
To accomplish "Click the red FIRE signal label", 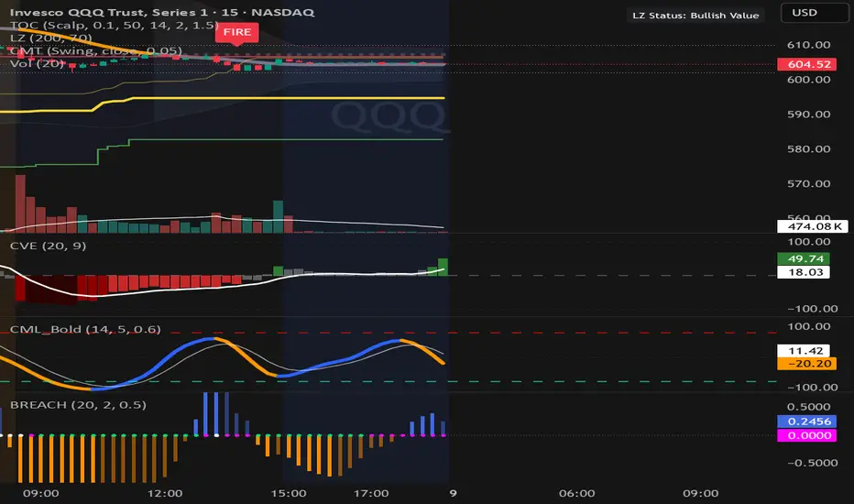I will click(237, 32).
